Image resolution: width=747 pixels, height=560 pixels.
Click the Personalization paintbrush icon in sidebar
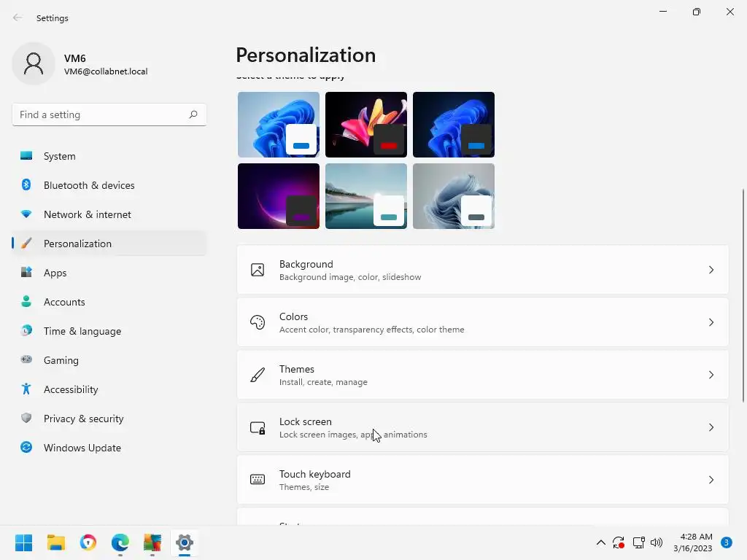coord(26,244)
